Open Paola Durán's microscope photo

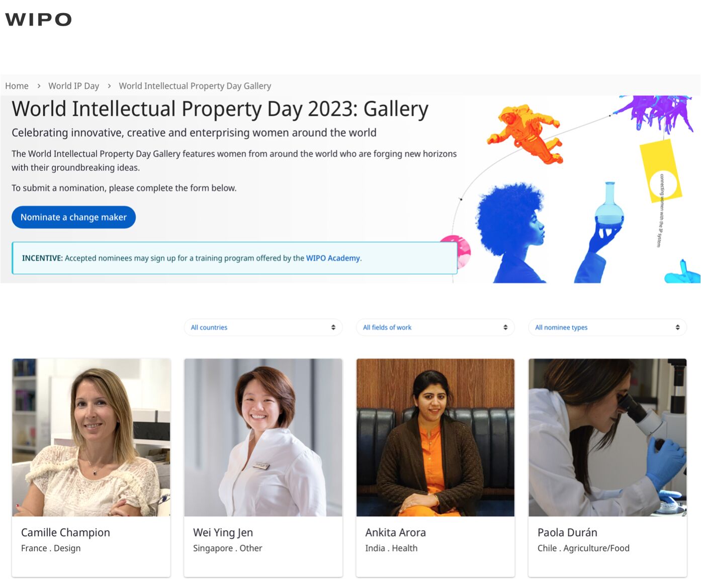pos(607,437)
